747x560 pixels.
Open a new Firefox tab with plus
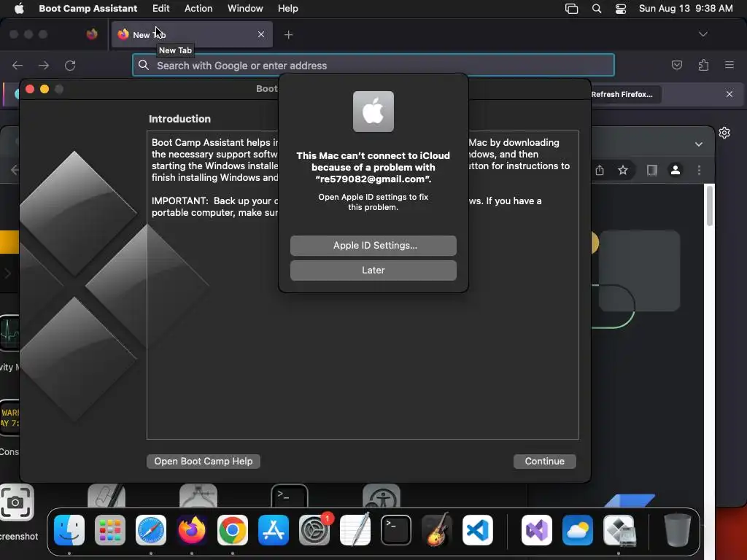288,34
